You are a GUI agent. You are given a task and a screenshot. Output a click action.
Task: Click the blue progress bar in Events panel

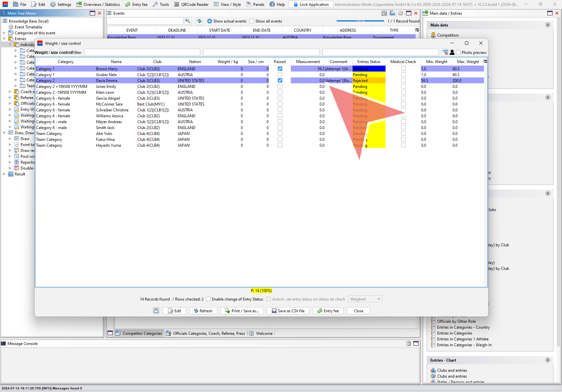pyautogui.click(x=360, y=21)
